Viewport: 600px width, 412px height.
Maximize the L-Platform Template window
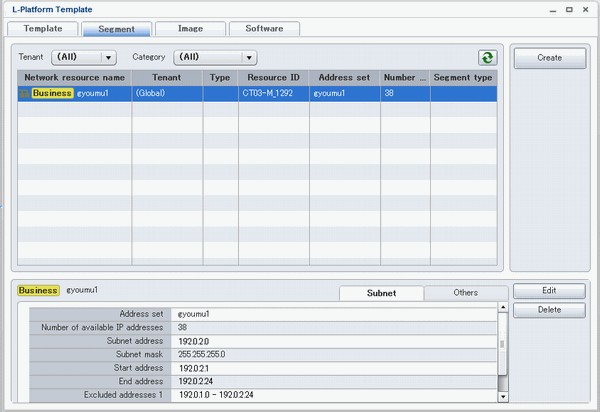point(569,9)
